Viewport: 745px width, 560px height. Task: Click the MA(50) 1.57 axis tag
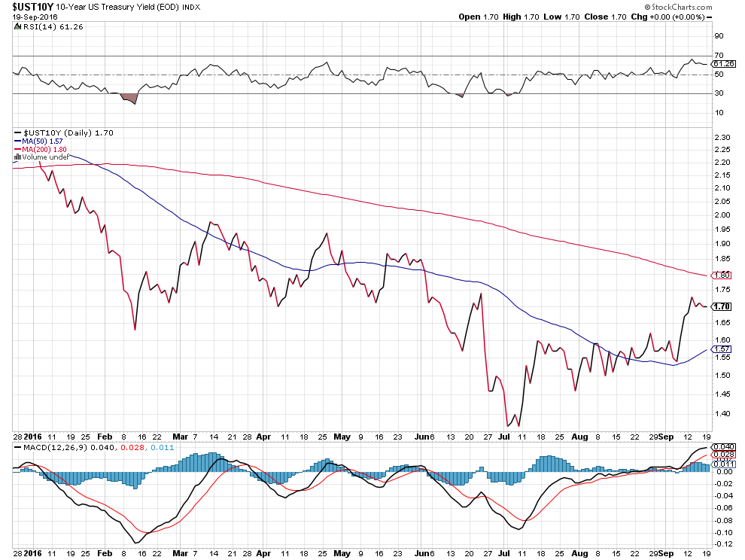pos(720,349)
